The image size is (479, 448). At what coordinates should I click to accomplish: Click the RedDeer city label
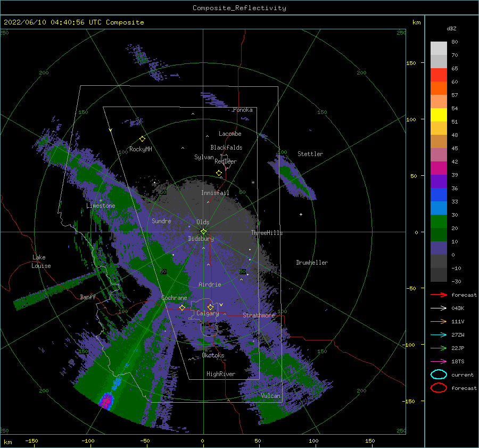coord(226,161)
